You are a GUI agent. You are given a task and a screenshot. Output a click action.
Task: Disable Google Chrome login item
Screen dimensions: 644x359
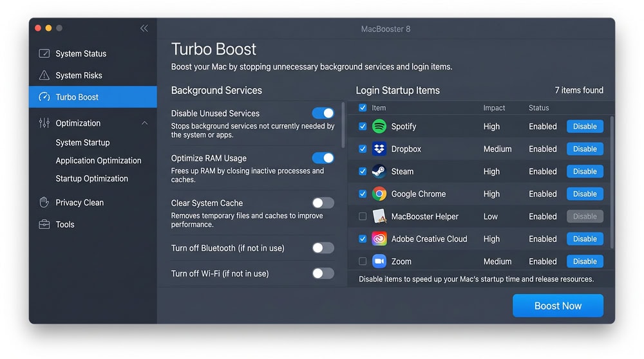585,194
